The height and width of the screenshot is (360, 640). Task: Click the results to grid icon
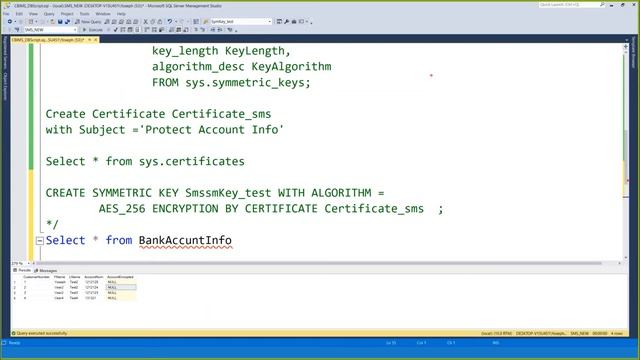point(178,30)
